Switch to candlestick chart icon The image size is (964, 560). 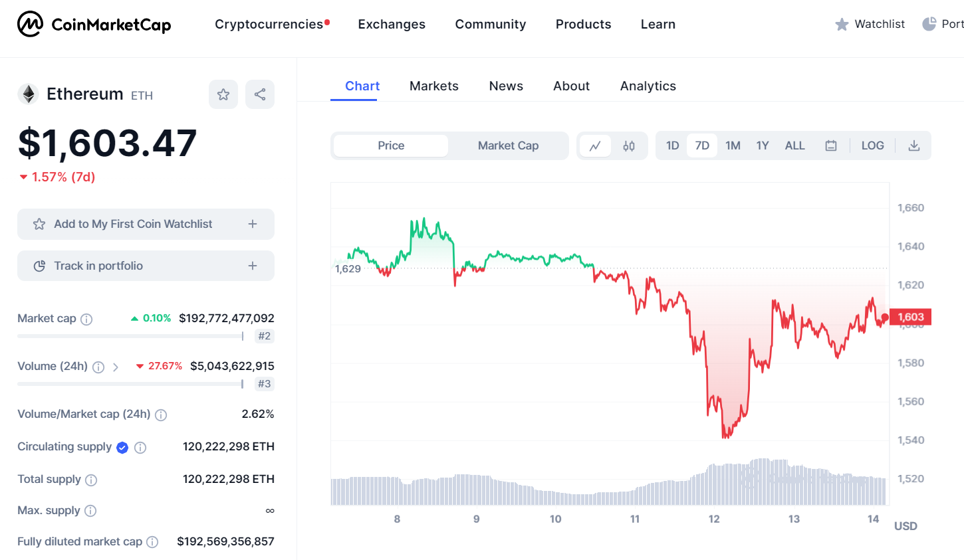[629, 145]
